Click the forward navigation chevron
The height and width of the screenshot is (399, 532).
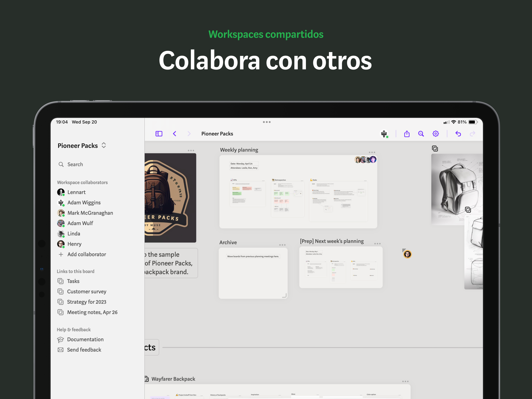click(x=189, y=134)
